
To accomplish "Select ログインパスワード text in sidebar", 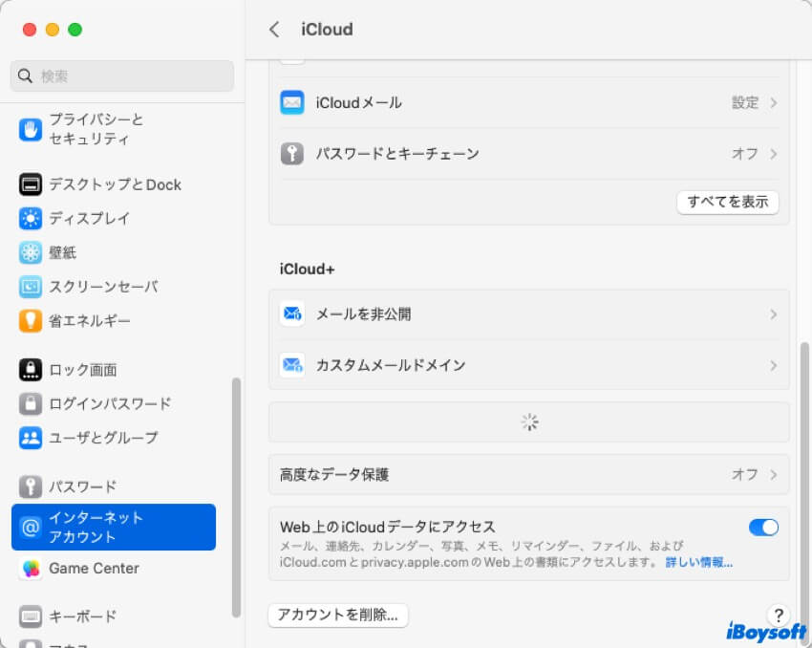I will coord(110,404).
